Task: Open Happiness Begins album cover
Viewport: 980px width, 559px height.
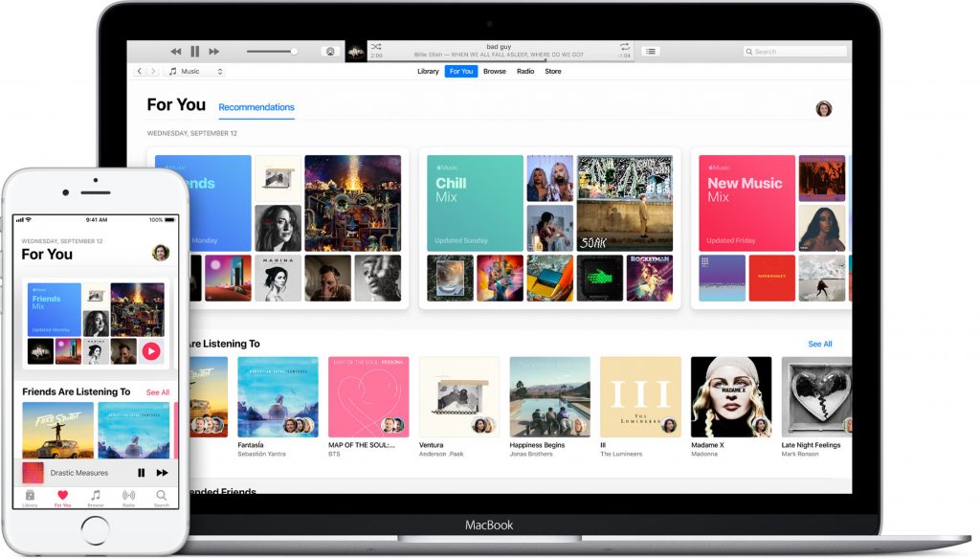Action: pos(550,397)
